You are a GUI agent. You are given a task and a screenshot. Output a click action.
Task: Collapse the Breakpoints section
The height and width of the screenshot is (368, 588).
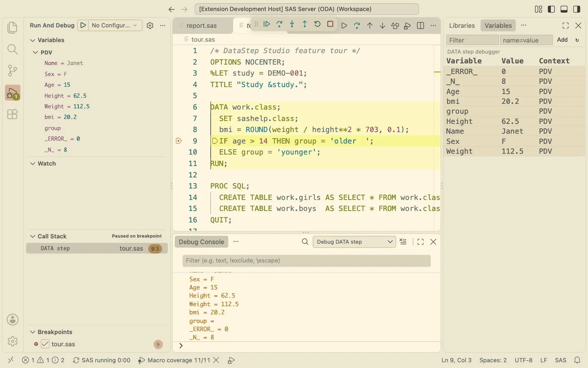click(33, 332)
